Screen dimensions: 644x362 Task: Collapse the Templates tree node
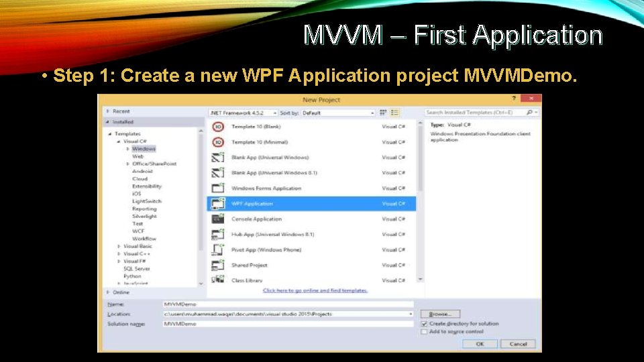(x=109, y=134)
